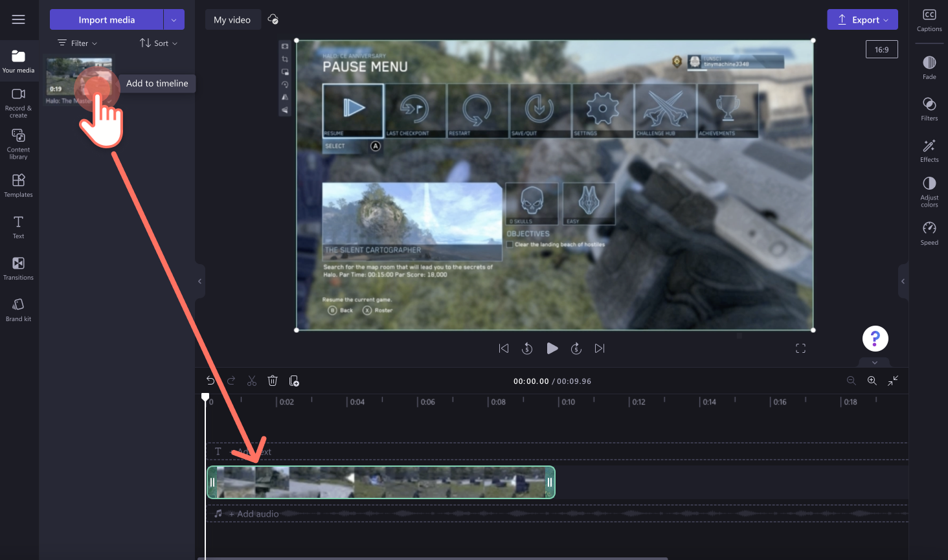
Task: Change the 16:9 aspect ratio
Action: 882,49
